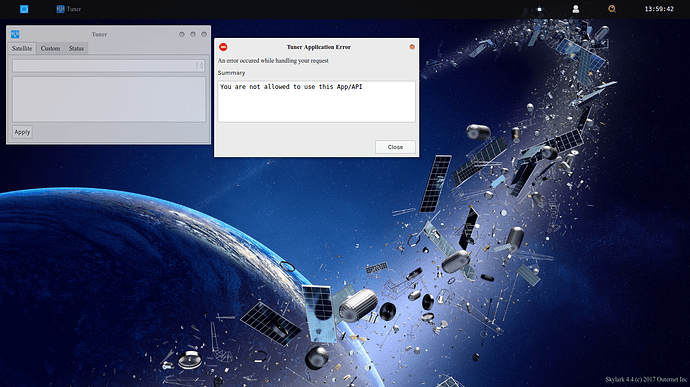Click the red error icon in dialog
This screenshot has width=690, height=387.
(223, 47)
